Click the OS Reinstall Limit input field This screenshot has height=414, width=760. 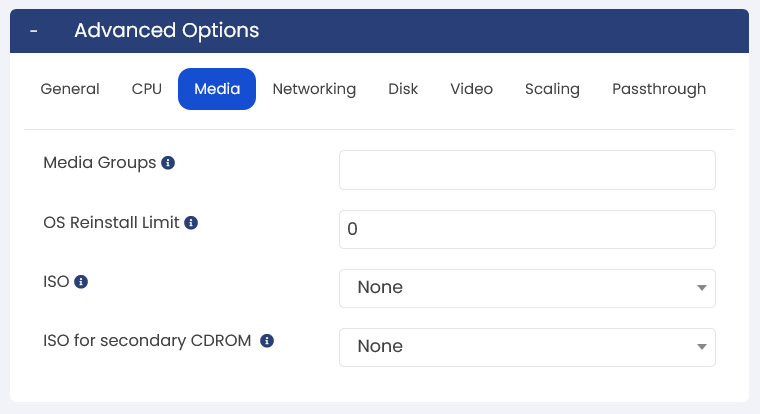(x=527, y=229)
